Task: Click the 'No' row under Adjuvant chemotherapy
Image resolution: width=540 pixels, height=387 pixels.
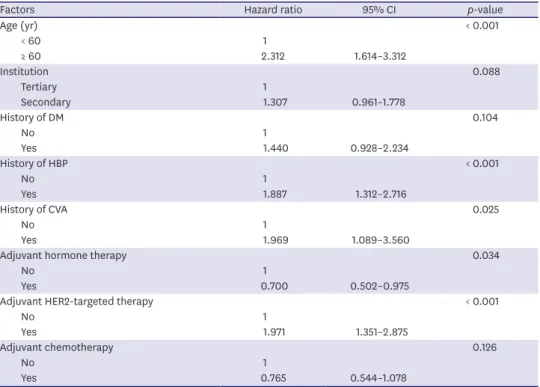Action: (x=28, y=363)
